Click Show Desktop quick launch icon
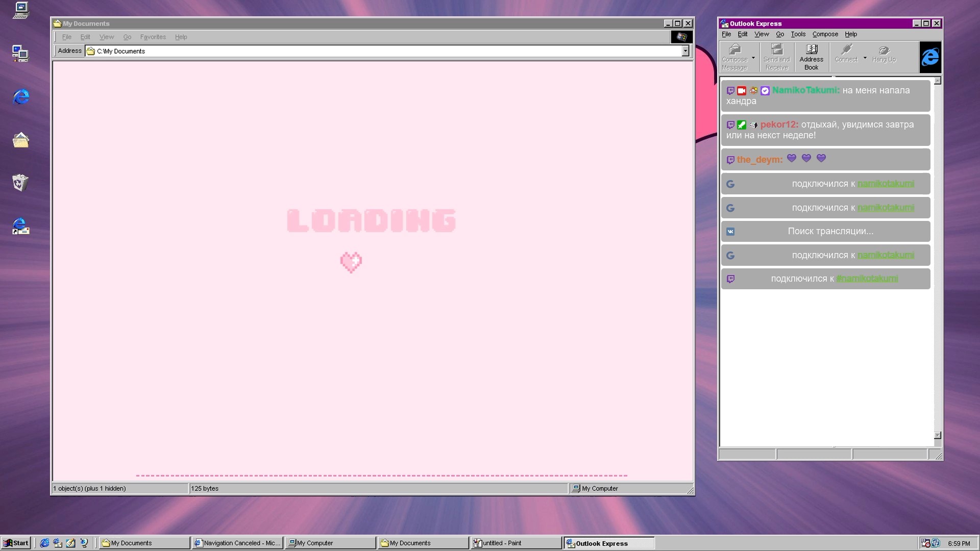980x551 pixels. [71, 543]
